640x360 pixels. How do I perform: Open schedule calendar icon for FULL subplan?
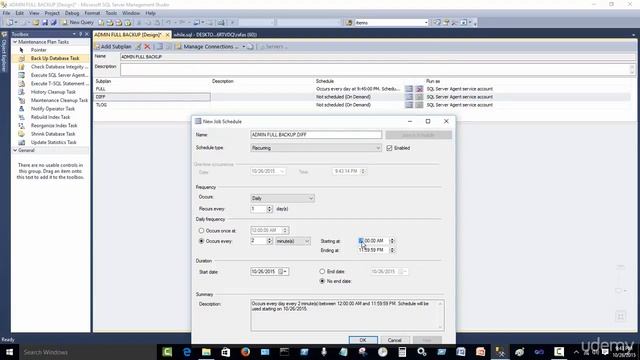click(409, 89)
